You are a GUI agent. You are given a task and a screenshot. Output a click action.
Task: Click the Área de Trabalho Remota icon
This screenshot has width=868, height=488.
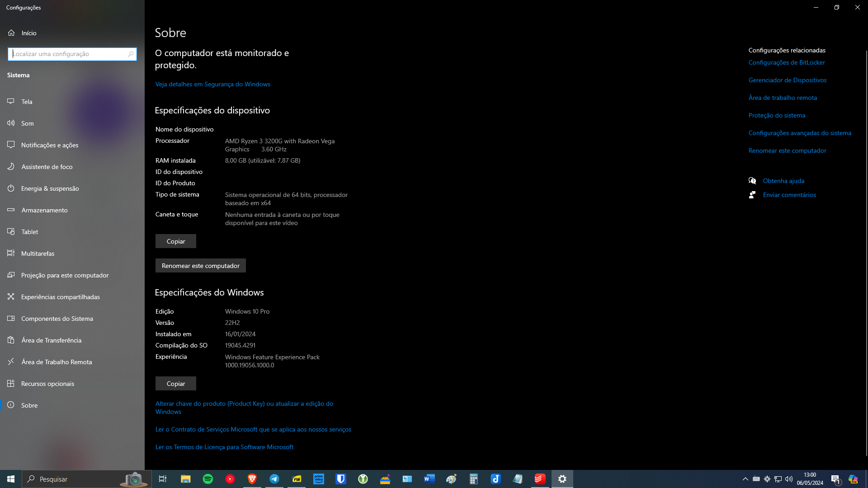click(11, 361)
